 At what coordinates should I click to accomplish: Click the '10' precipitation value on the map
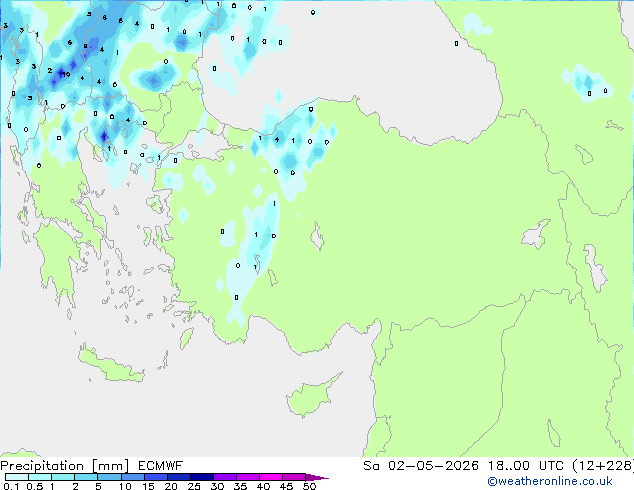pos(66,74)
